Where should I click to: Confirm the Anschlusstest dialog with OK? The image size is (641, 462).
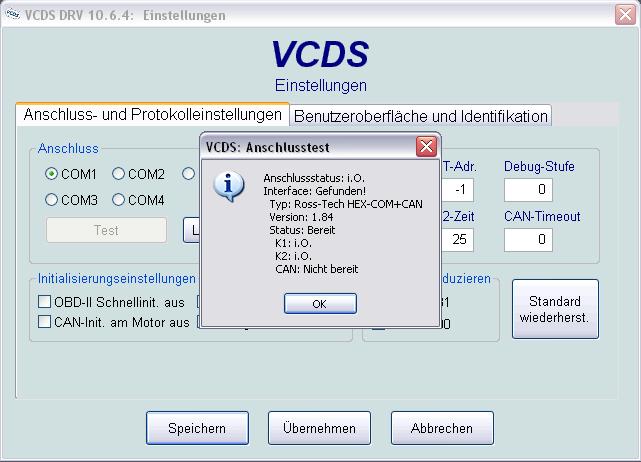pos(320,303)
